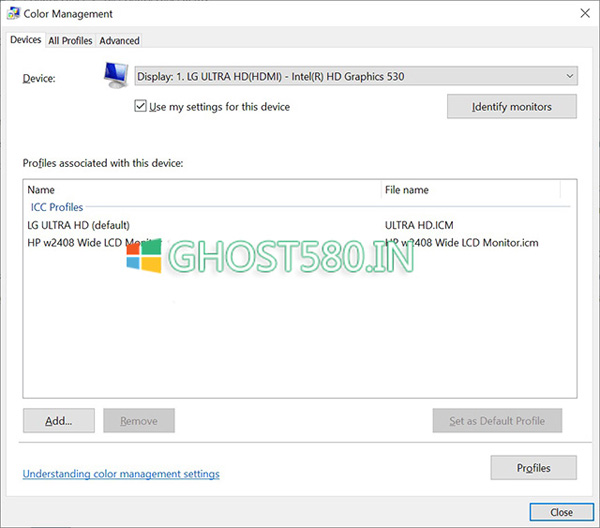Click the Add... button
This screenshot has height=528, width=600.
59,420
